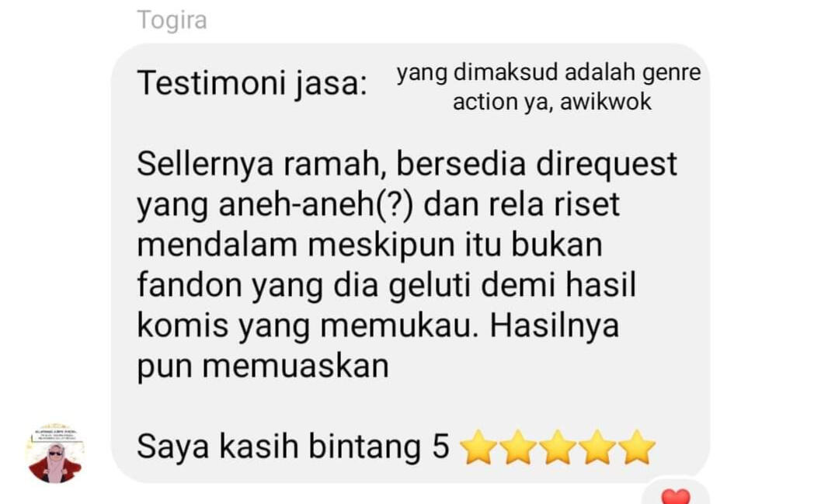The height and width of the screenshot is (504, 828).
Task: Click the 'aneh-aneh(?)' text in the message
Action: pyautogui.click(x=316, y=205)
